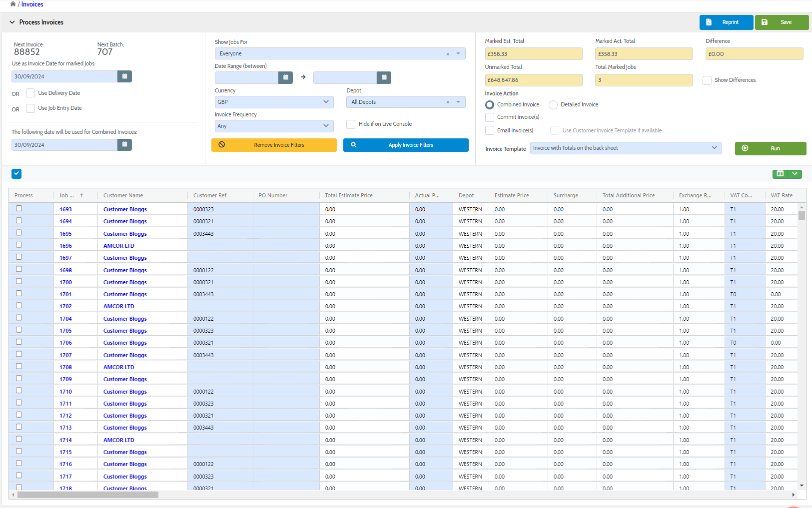Click Marked Est. Total field
The height and width of the screenshot is (508, 812).
pyautogui.click(x=534, y=54)
